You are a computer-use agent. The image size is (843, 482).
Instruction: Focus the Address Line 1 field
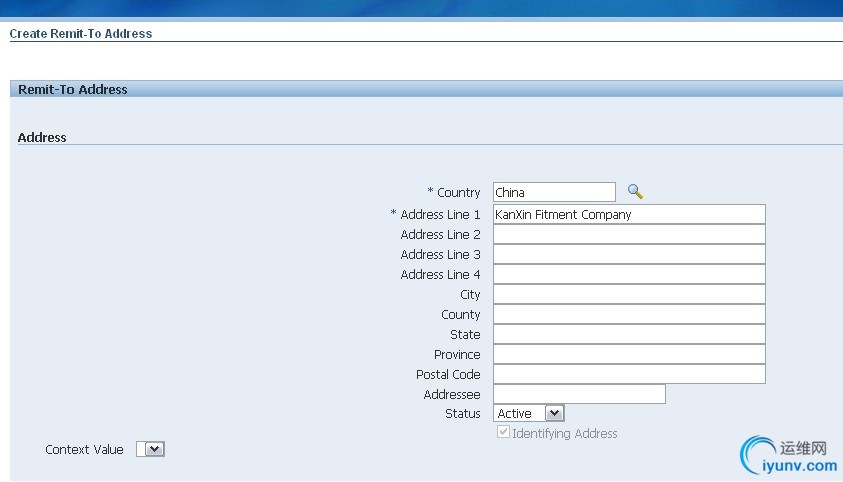(629, 214)
